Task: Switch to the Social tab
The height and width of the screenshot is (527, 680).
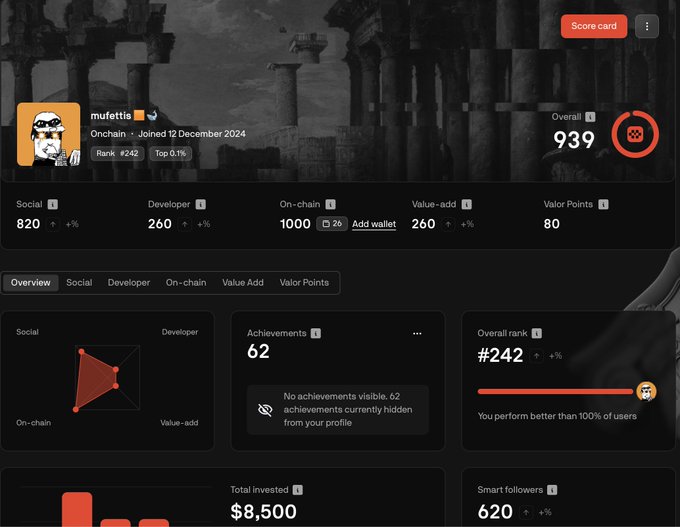Action: (x=79, y=282)
